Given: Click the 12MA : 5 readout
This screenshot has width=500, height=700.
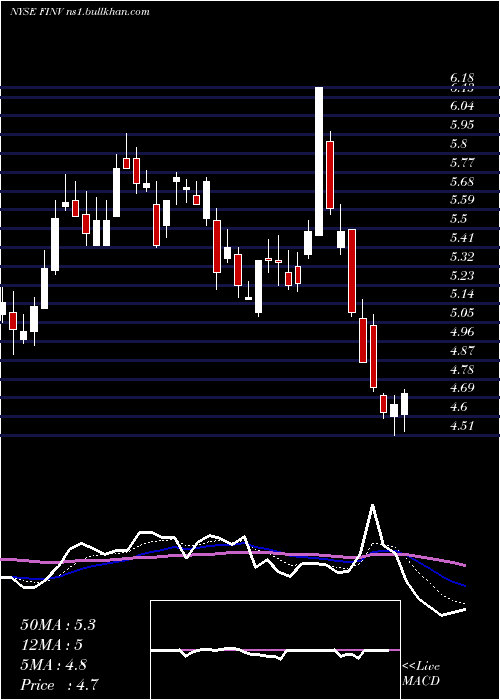Looking at the screenshot, I should (x=52, y=645).
